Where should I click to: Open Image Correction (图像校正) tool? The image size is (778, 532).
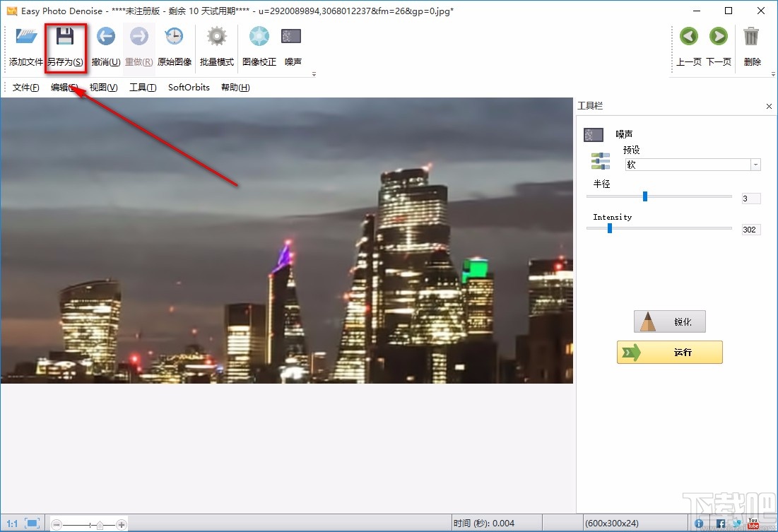pos(259,37)
